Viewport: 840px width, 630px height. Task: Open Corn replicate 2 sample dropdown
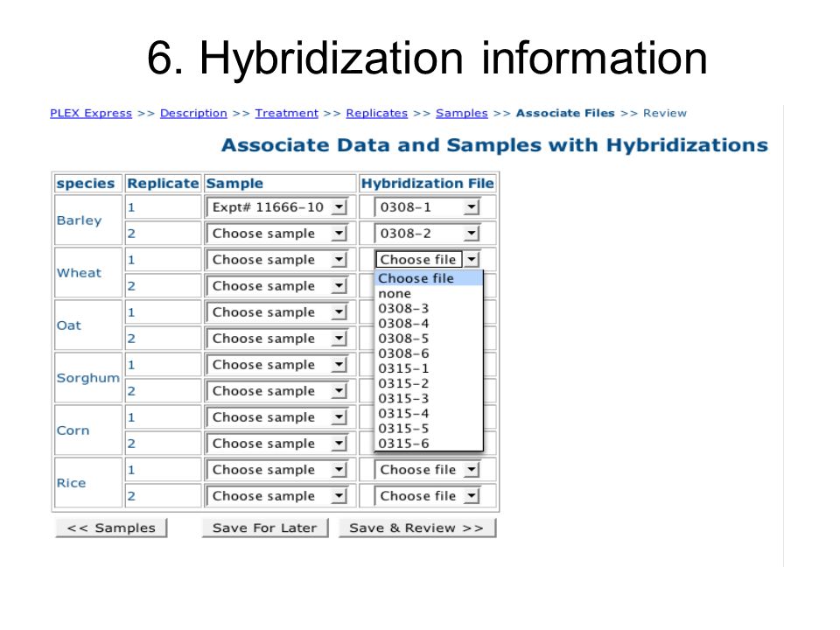[277, 444]
